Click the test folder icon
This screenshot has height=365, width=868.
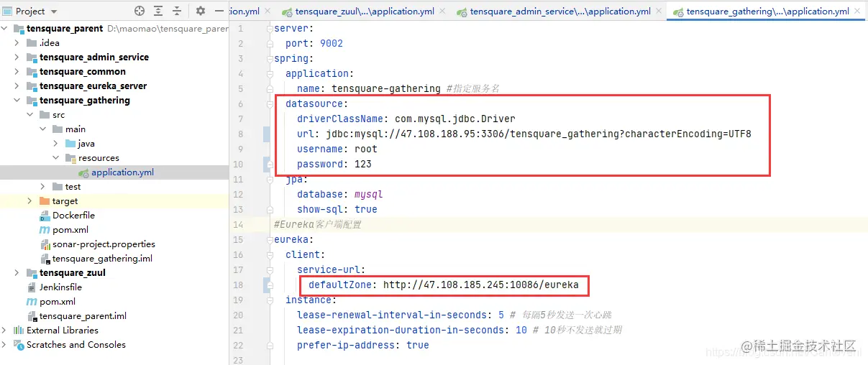coord(58,187)
